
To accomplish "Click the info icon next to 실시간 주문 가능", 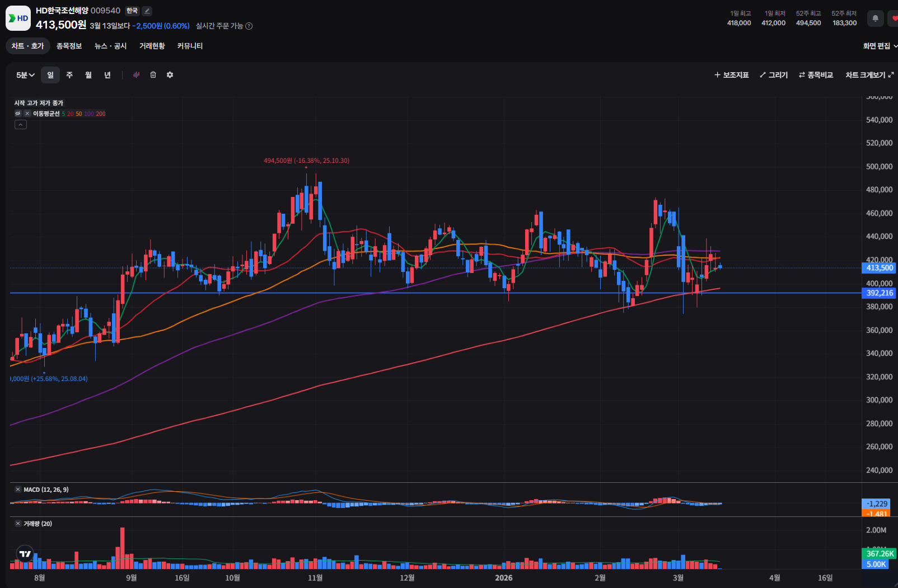I will coord(249,26).
